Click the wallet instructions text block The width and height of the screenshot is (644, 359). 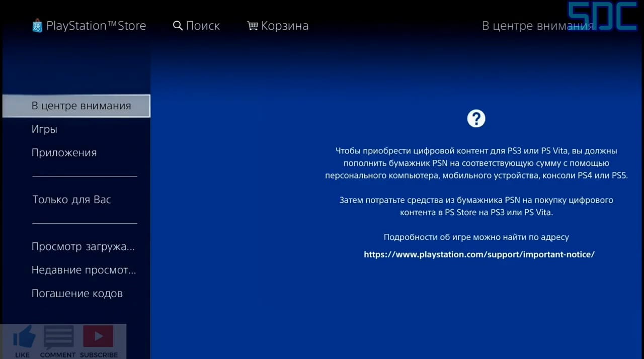tap(476, 163)
